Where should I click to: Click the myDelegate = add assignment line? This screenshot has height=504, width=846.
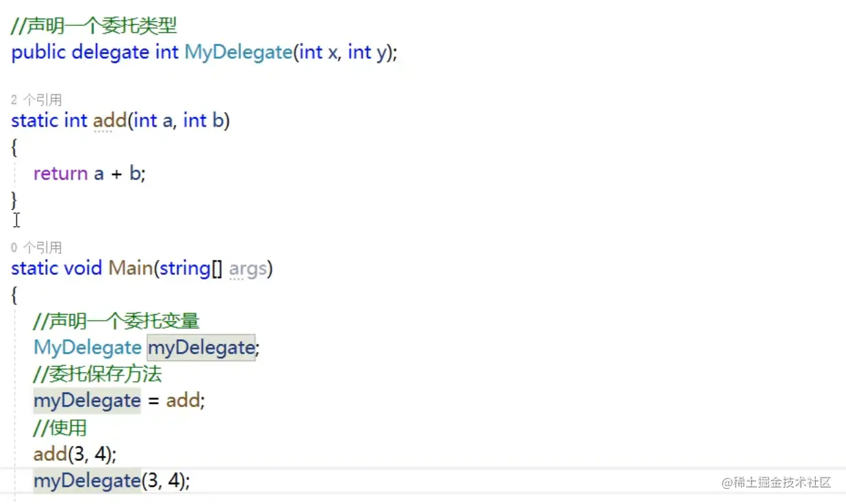[118, 400]
